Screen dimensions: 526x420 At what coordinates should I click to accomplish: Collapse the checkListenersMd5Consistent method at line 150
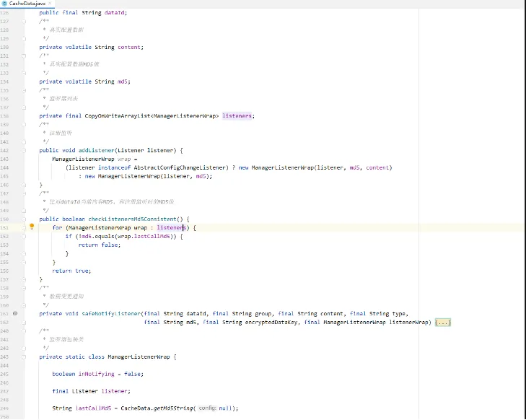(24, 219)
